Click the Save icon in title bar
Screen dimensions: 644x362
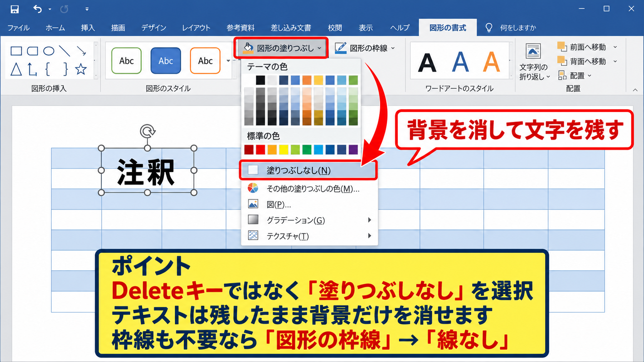pyautogui.click(x=15, y=9)
